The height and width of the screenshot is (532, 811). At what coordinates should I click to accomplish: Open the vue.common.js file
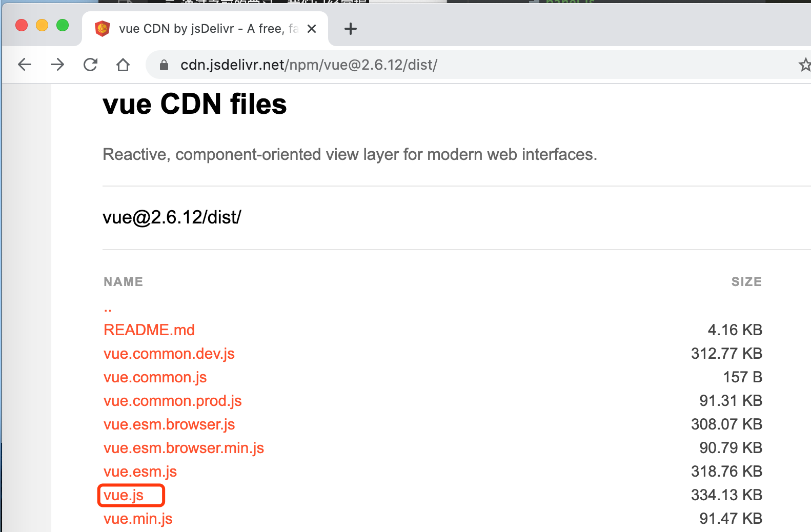155,377
